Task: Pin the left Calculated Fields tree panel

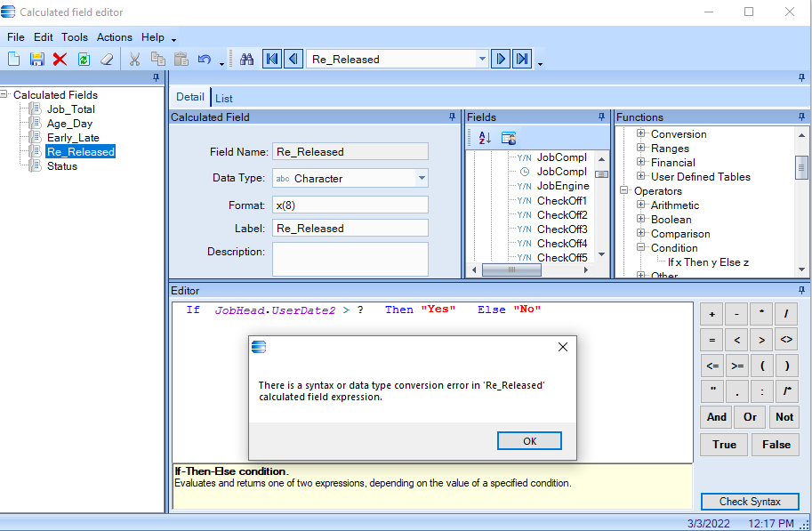Action: [156, 77]
